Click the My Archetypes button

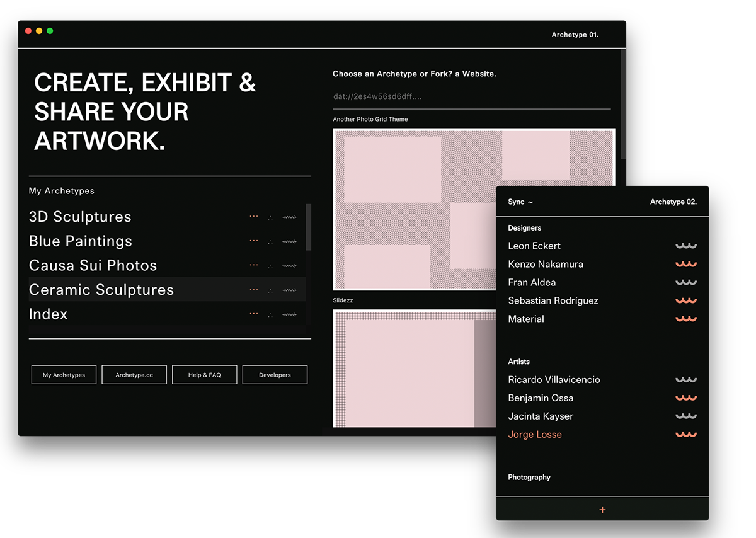(x=64, y=375)
